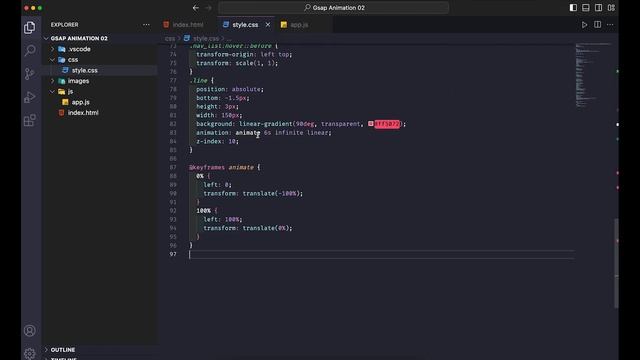Click the 'infinite' keyword on line 83
This screenshot has width=640, height=360.
289,133
